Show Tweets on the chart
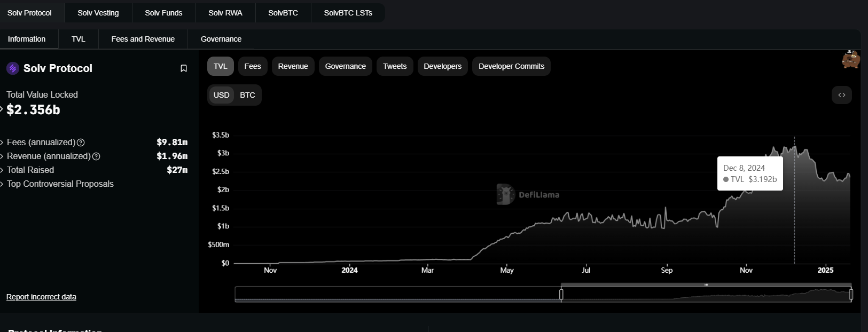The height and width of the screenshot is (332, 868). [395, 66]
